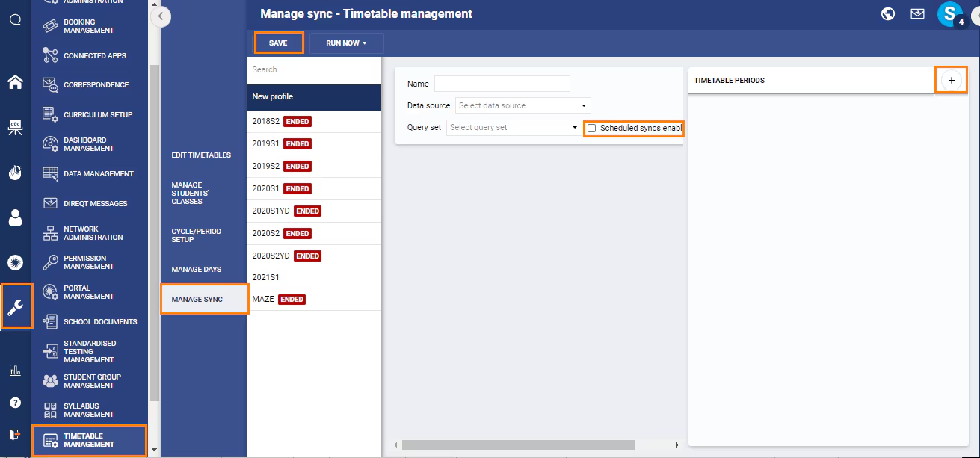This screenshot has width=980, height=458.
Task: Open Manage Days tab
Action: coord(197,269)
